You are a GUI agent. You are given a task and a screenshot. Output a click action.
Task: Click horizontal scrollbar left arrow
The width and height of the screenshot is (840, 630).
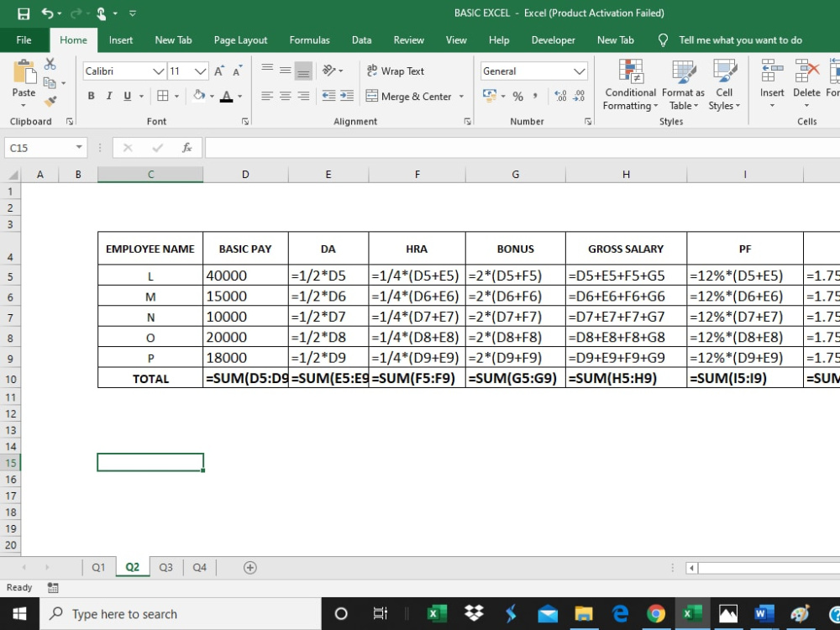(x=691, y=568)
